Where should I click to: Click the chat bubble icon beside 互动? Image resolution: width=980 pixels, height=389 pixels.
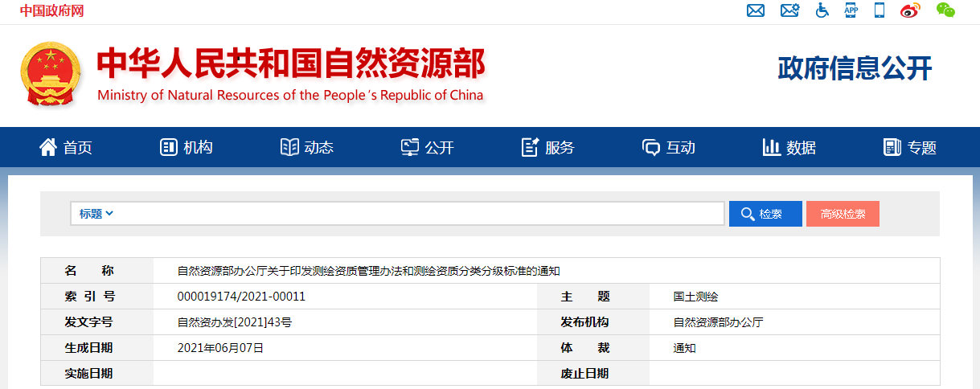[x=650, y=147]
